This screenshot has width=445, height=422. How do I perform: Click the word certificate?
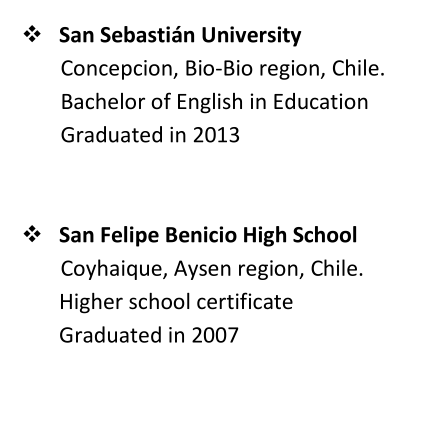pyautogui.click(x=245, y=302)
